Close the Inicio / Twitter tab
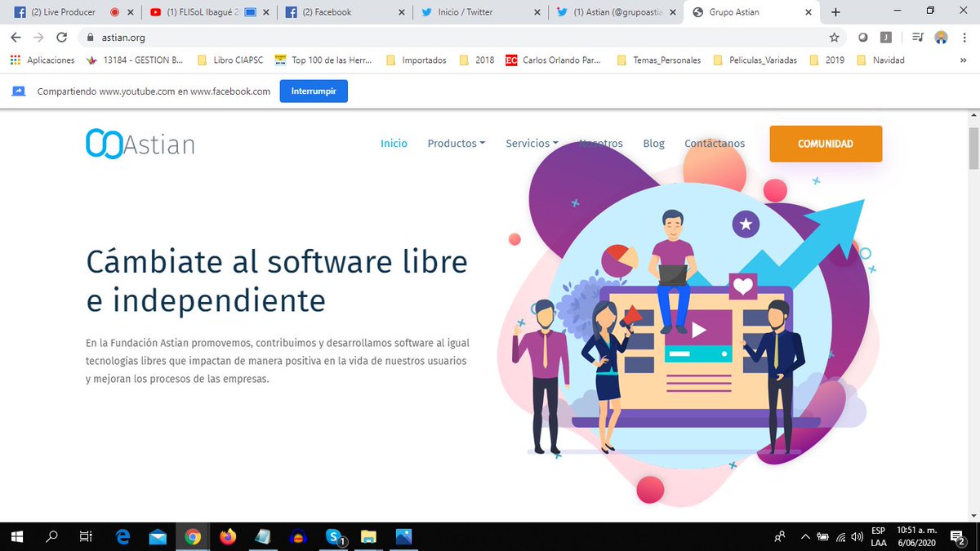 tap(537, 12)
